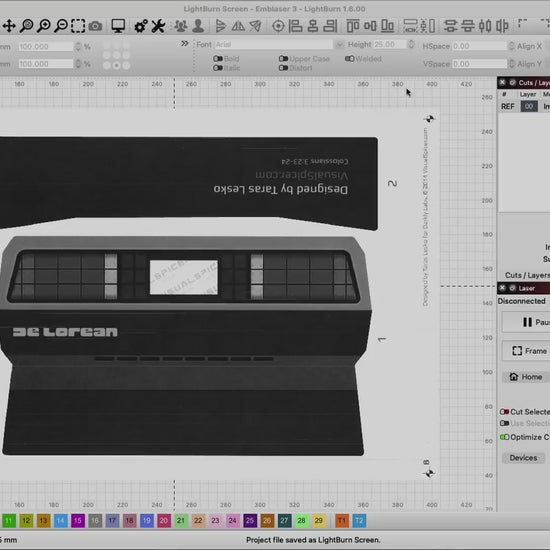This screenshot has height=550, width=550.
Task: Open the gear Settings icon
Action: 141,26
